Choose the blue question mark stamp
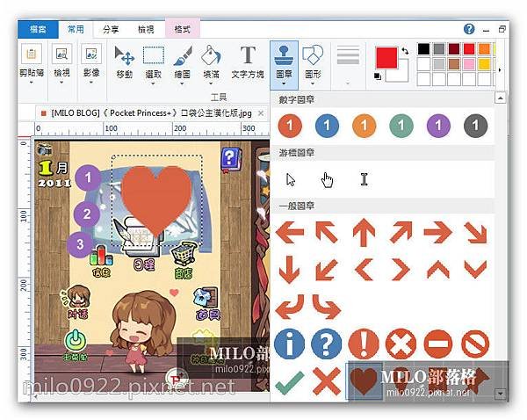Screen dimensions: 527x420 coord(327,344)
